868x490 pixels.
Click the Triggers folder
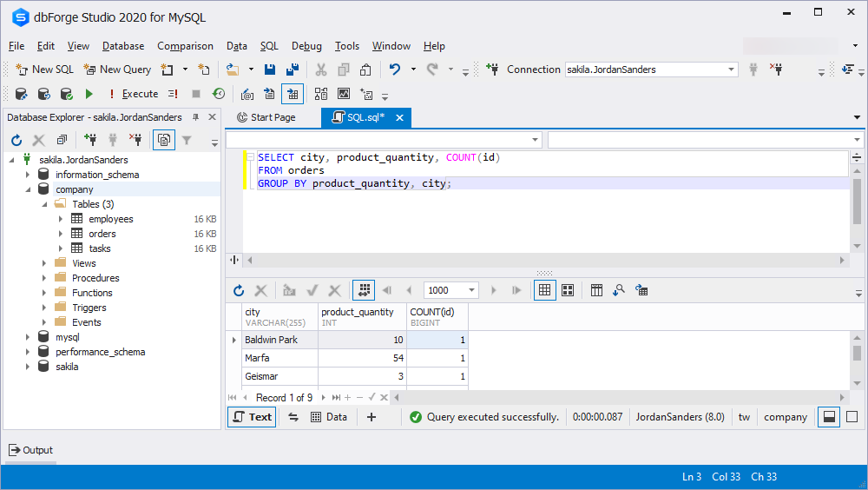tap(89, 308)
